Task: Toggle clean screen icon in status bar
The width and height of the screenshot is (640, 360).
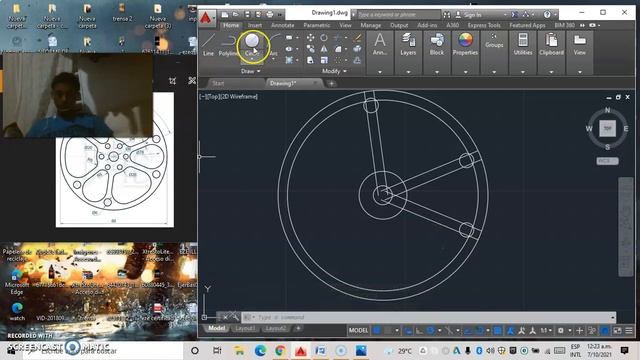Action: click(x=617, y=330)
